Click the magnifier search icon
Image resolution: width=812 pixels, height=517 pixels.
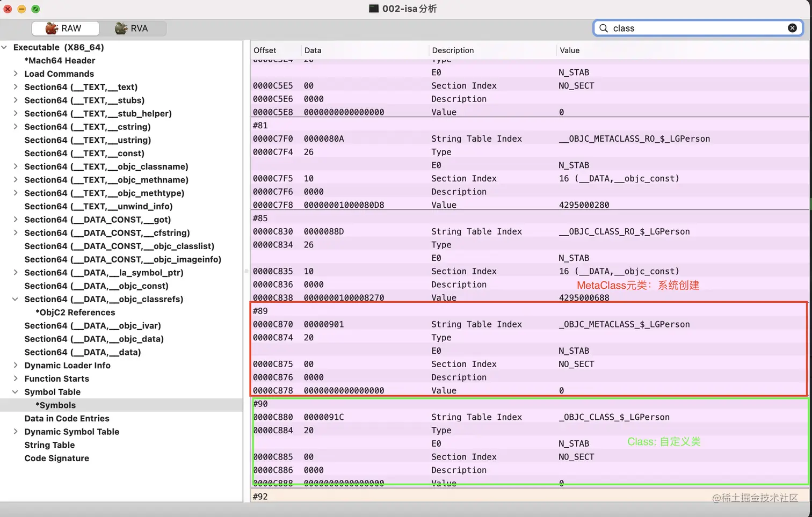604,28
